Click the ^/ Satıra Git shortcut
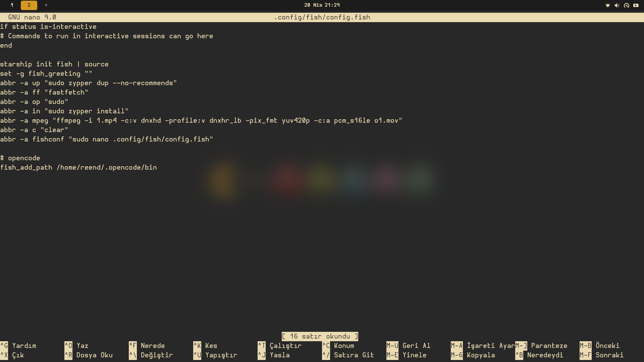The height and width of the screenshot is (362, 644). click(348, 355)
